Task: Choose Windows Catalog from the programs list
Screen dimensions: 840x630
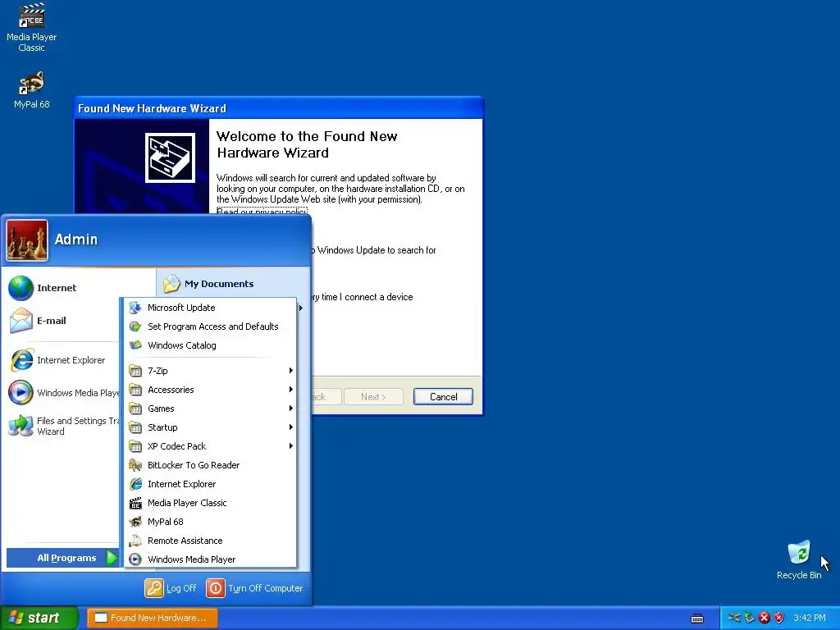Action: (211, 345)
